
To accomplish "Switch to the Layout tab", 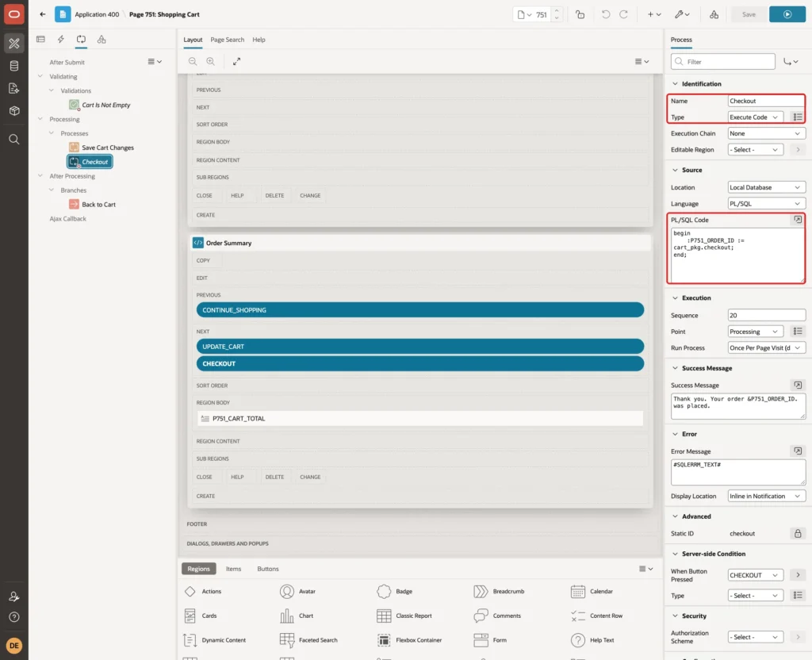I will coord(193,40).
